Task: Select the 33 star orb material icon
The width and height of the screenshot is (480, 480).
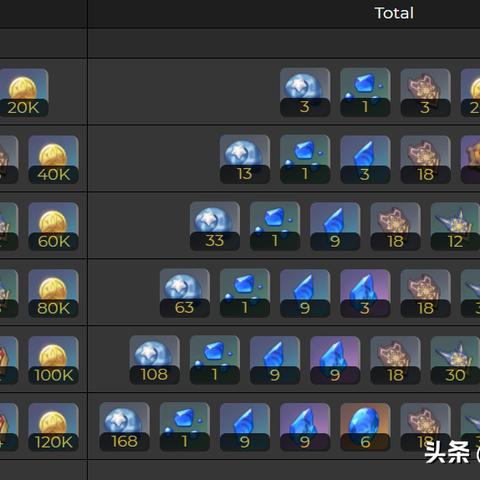Action: [x=215, y=226]
